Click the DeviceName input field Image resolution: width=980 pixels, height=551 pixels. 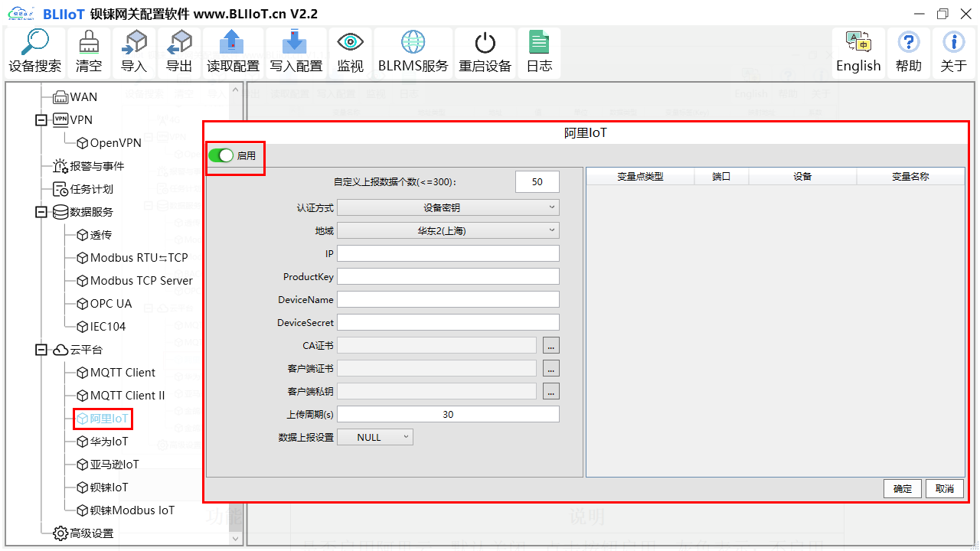point(448,299)
